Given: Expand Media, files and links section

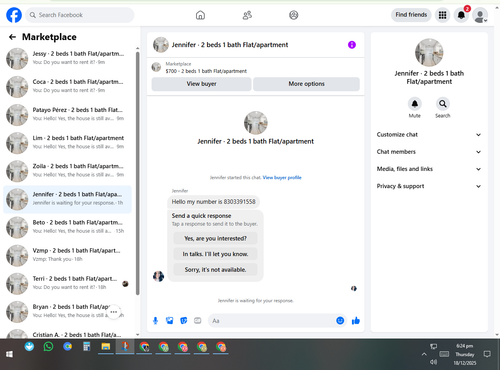Looking at the screenshot, I should (429, 169).
